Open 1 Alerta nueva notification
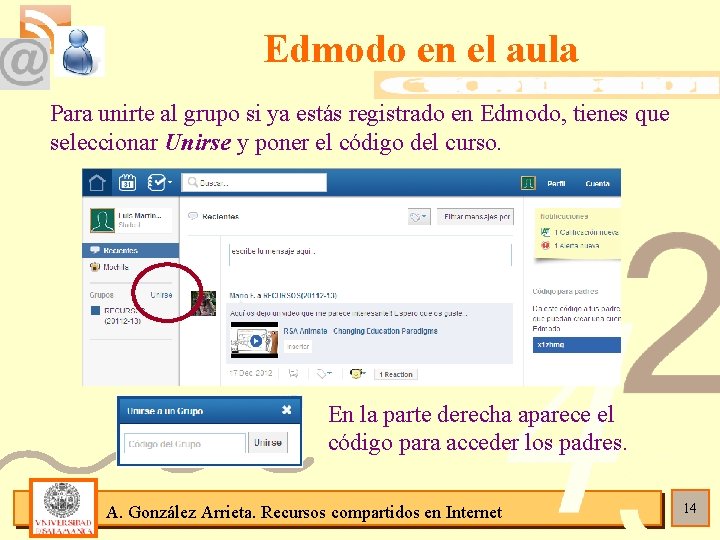Viewport: 720px width, 540px height. coord(576,246)
